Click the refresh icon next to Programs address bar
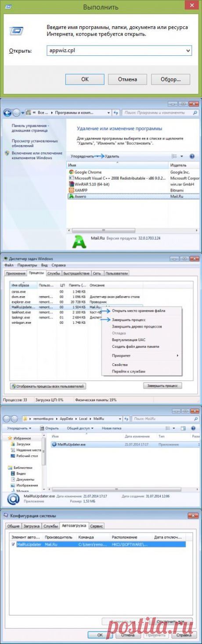 pyautogui.click(x=116, y=113)
